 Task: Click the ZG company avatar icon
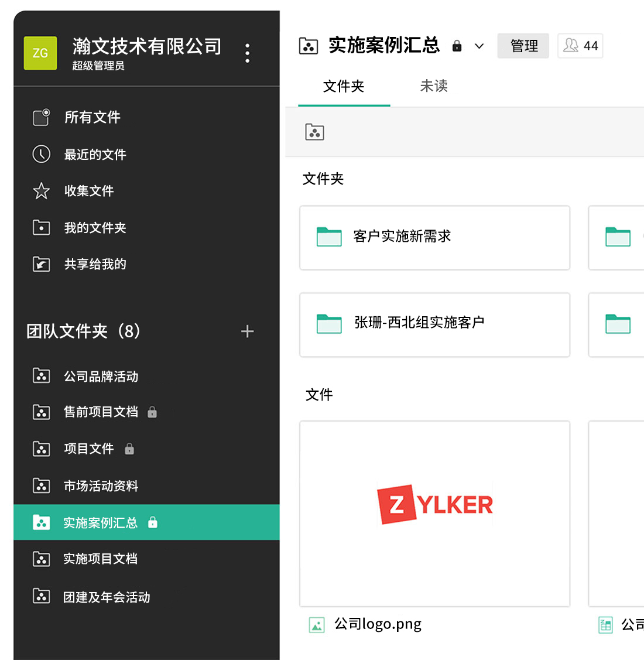pos(40,53)
